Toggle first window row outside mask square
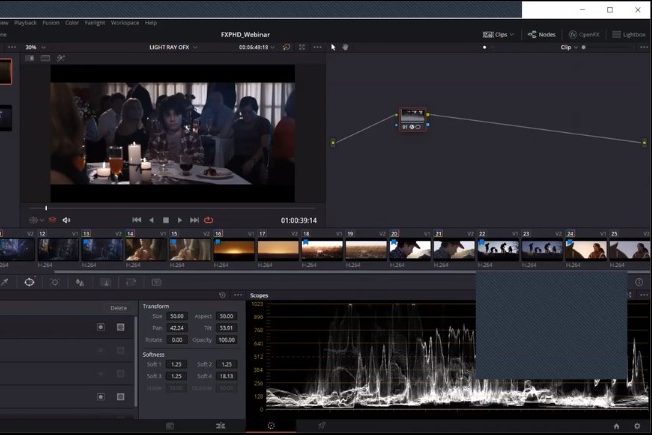The height and width of the screenshot is (435, 652). [120, 327]
